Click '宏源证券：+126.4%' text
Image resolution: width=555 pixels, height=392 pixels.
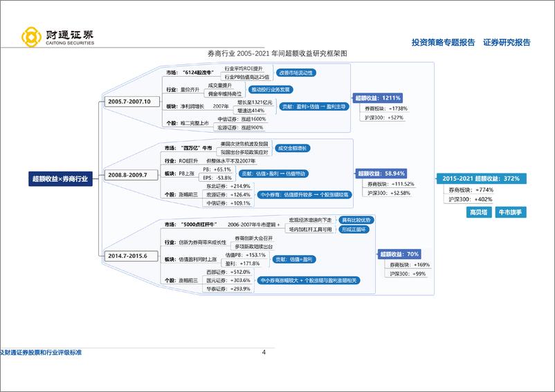228,194
